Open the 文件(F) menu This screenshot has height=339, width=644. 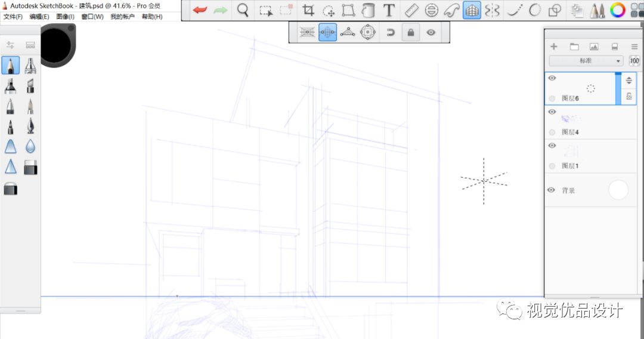[x=13, y=17]
